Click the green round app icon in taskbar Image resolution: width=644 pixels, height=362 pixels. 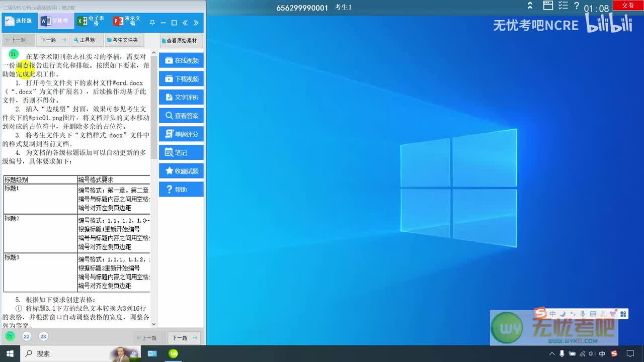[x=173, y=353]
